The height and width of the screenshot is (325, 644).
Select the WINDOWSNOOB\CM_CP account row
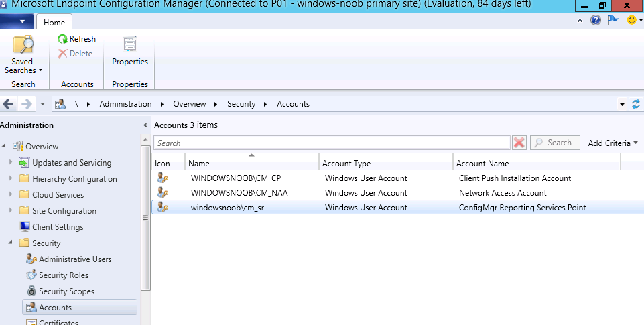coord(397,178)
